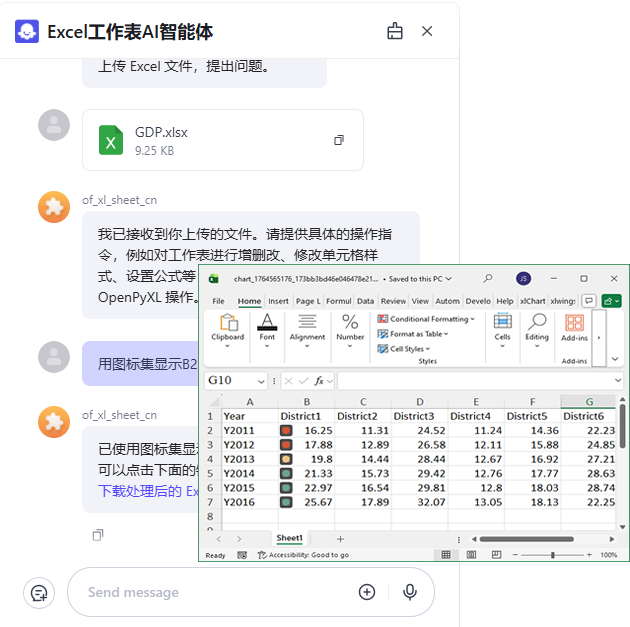Click the agent logo icon in header
The height and width of the screenshot is (627, 630).
click(x=27, y=31)
